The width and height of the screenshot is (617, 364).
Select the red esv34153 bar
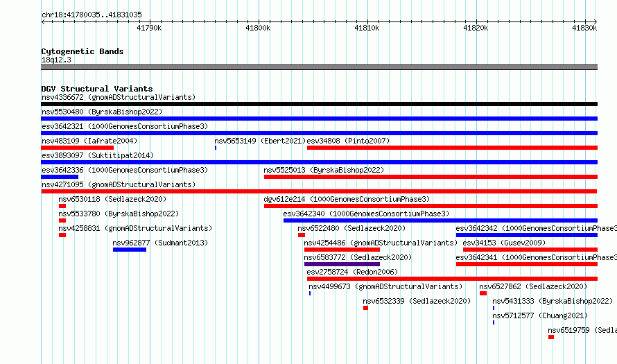(530, 250)
